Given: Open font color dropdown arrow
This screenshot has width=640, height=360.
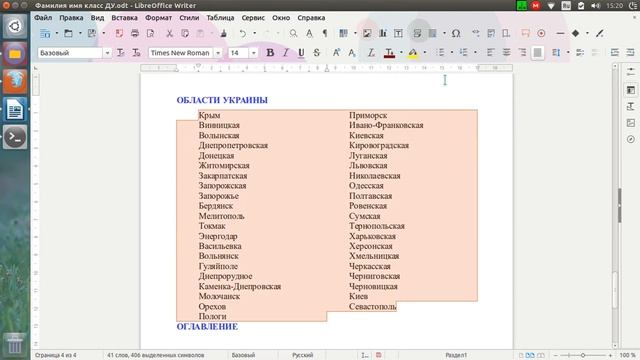Looking at the screenshot, I should 401,53.
